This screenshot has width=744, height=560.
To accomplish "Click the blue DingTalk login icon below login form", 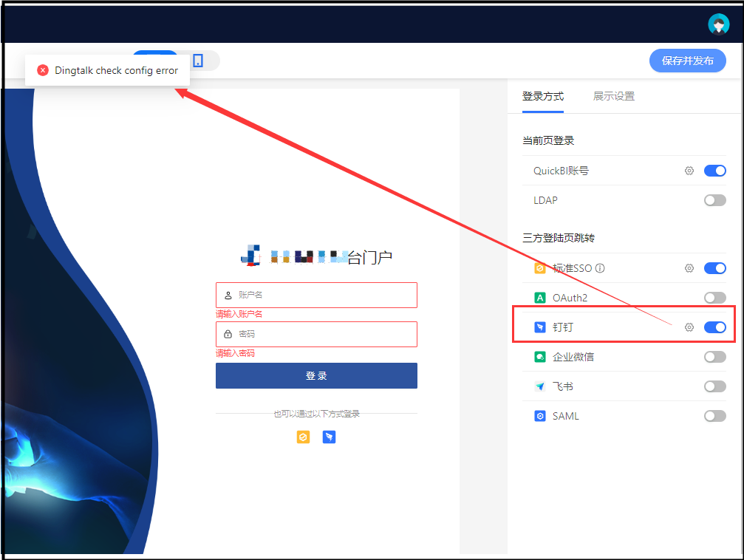I will tap(329, 437).
